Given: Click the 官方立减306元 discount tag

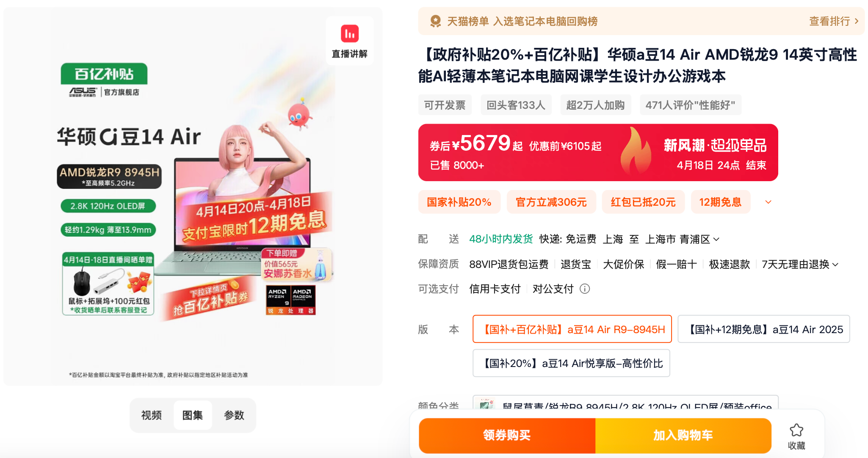Looking at the screenshot, I should pyautogui.click(x=551, y=202).
